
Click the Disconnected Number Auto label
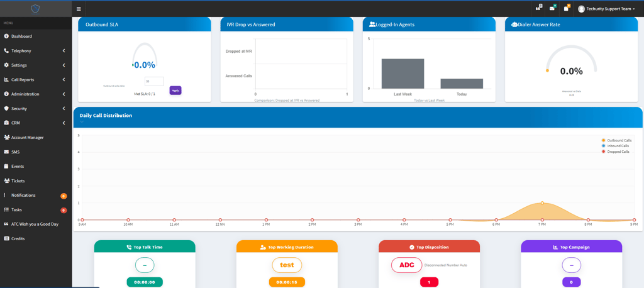pyautogui.click(x=445, y=265)
